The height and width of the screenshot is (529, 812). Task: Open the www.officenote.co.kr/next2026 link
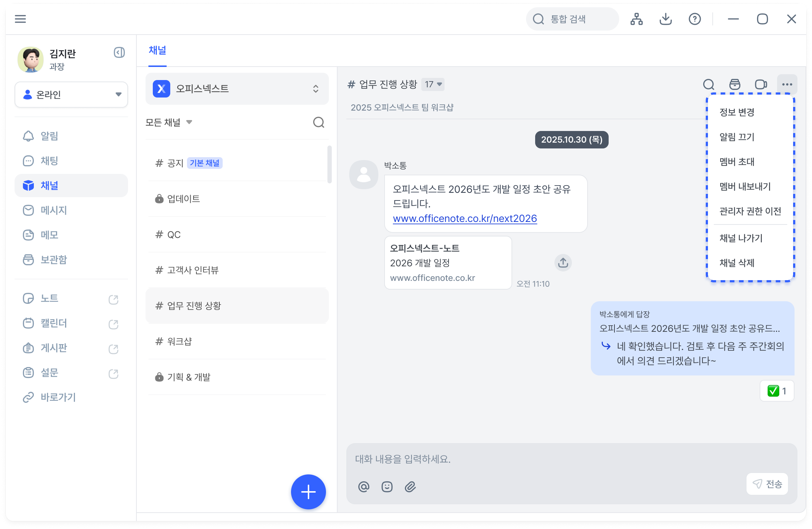coord(465,219)
